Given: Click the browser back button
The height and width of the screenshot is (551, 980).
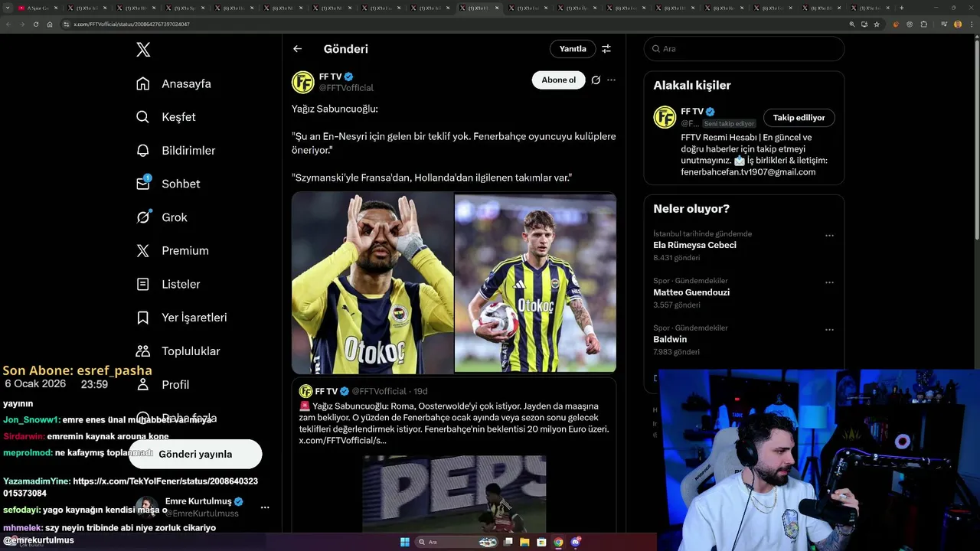Looking at the screenshot, I should click(9, 24).
